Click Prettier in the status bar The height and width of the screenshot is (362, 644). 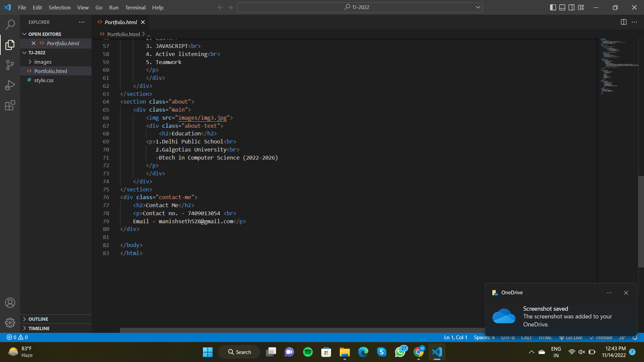602,337
